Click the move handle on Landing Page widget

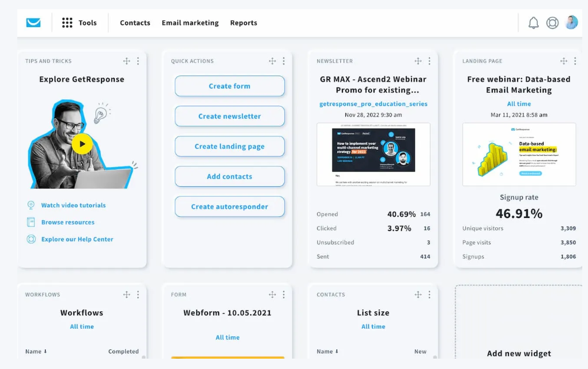[x=564, y=61]
